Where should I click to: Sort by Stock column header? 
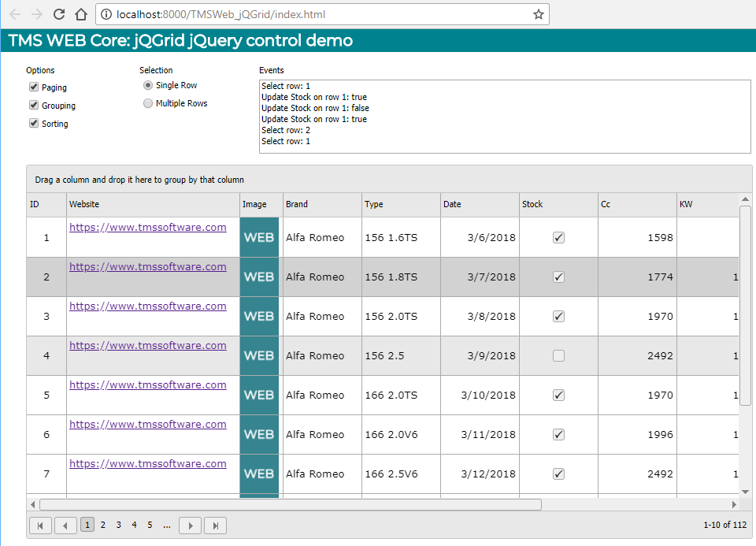coord(558,205)
